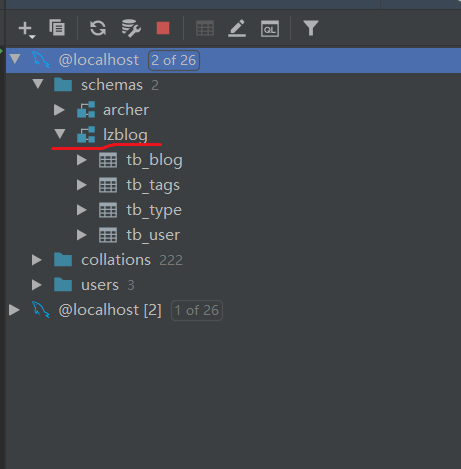Click the tb_type table grid icon

click(x=108, y=210)
